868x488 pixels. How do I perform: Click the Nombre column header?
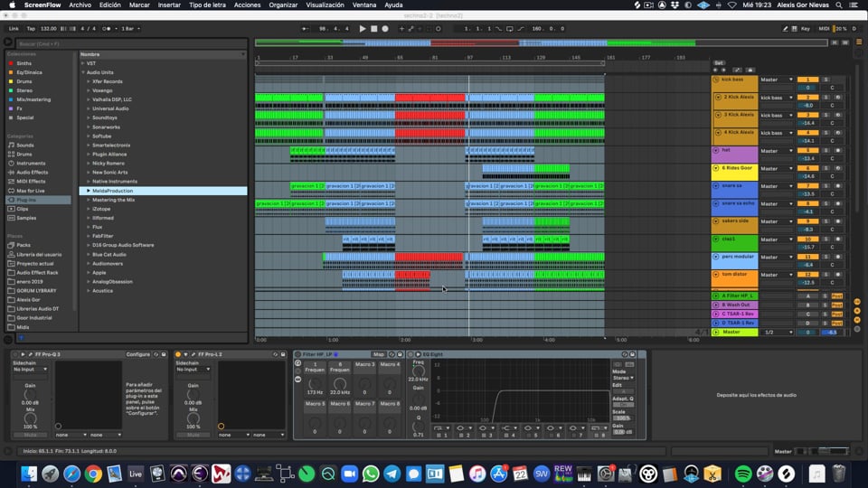coord(163,54)
